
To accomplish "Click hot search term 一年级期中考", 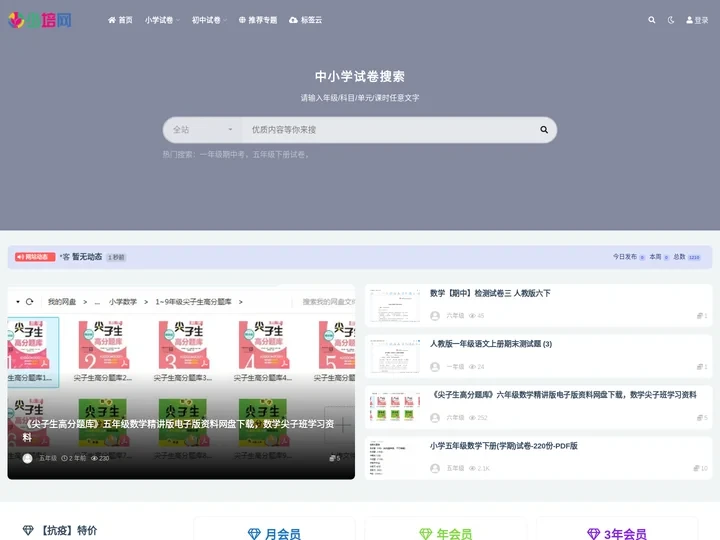I will pyautogui.click(x=222, y=155).
